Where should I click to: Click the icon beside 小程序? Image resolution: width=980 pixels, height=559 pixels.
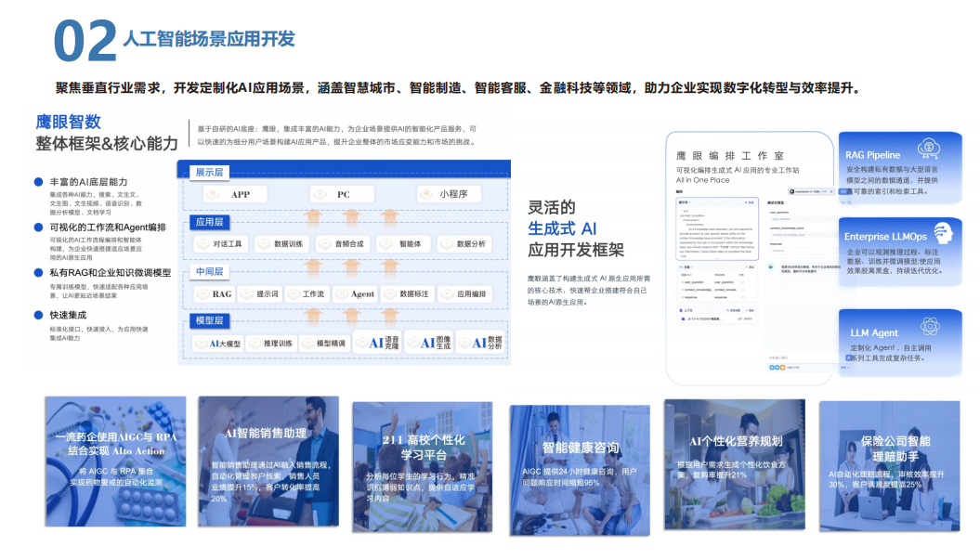click(426, 195)
